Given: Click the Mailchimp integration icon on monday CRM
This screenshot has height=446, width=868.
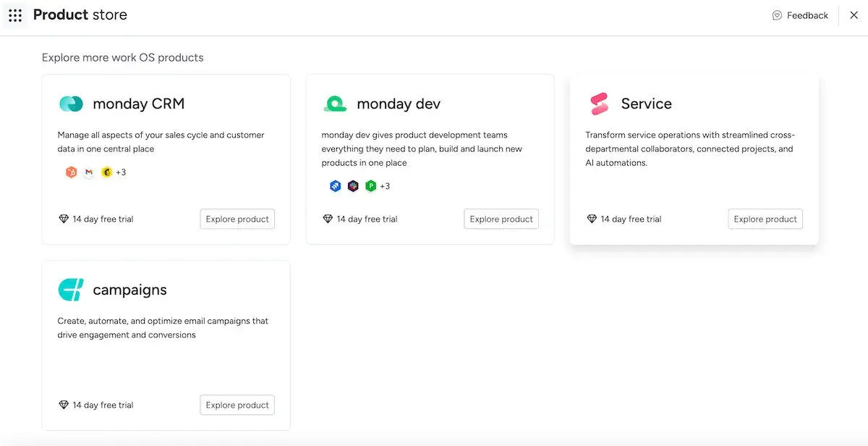Looking at the screenshot, I should point(106,172).
